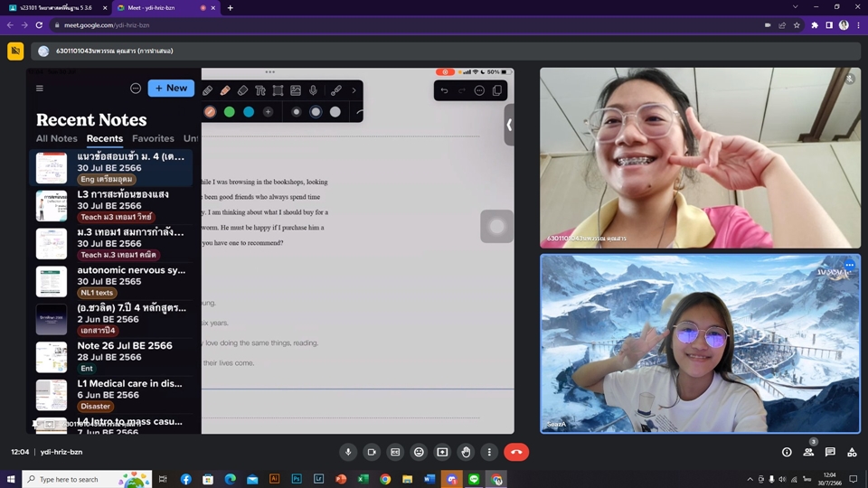Image resolution: width=868 pixels, height=488 pixels.
Task: Collapse side panel with left chevron handle
Action: click(509, 125)
